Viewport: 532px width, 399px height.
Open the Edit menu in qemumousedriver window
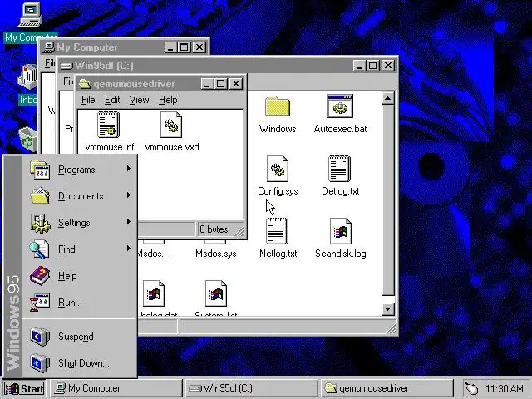(x=112, y=100)
